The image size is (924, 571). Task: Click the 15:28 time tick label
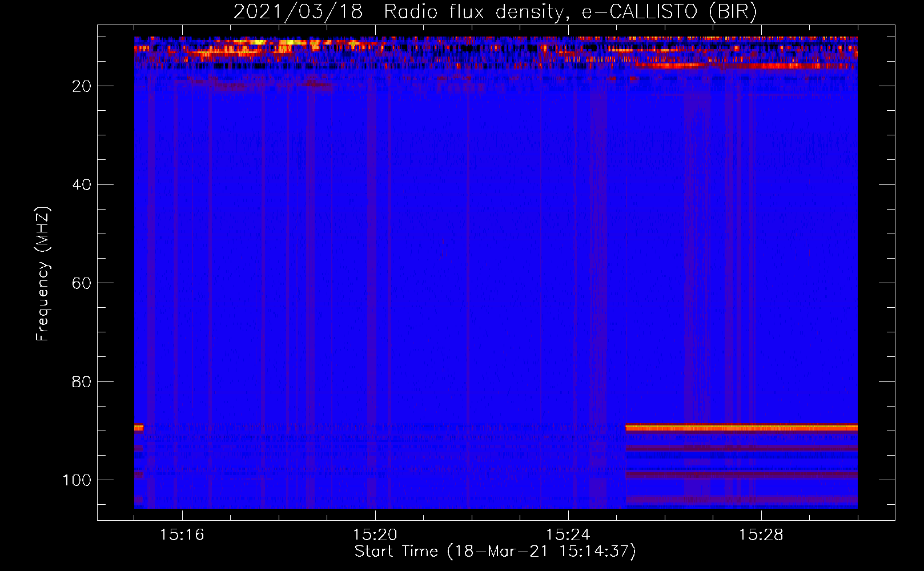click(x=761, y=535)
